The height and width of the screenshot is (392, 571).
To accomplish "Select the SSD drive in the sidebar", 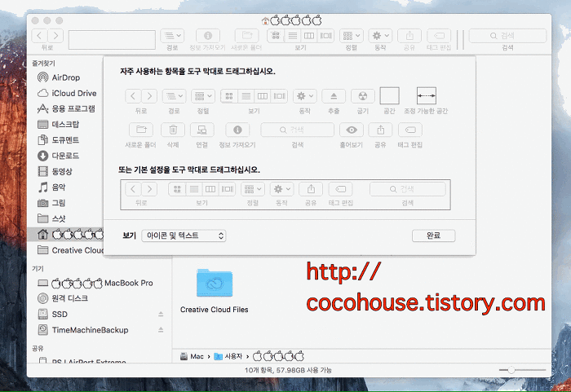I will pos(52,314).
